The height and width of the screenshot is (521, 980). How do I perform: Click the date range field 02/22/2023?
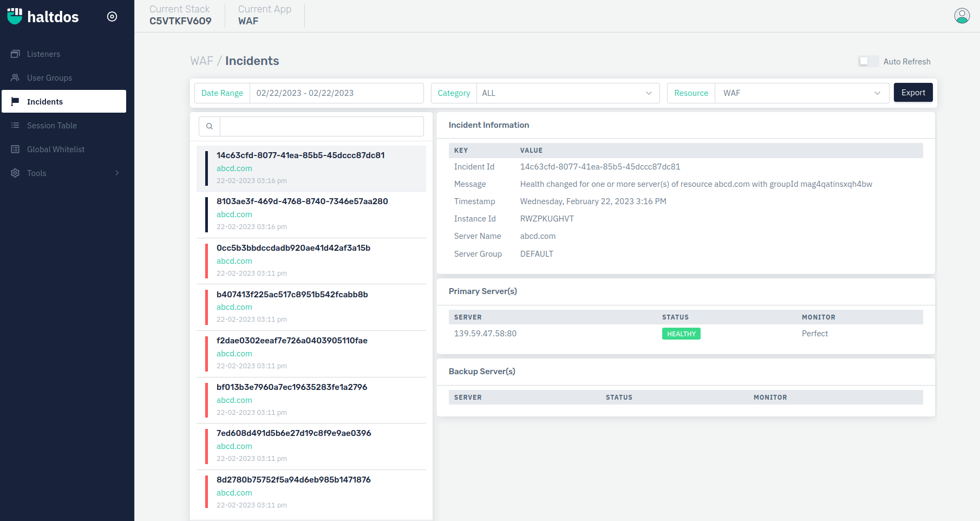(x=336, y=93)
